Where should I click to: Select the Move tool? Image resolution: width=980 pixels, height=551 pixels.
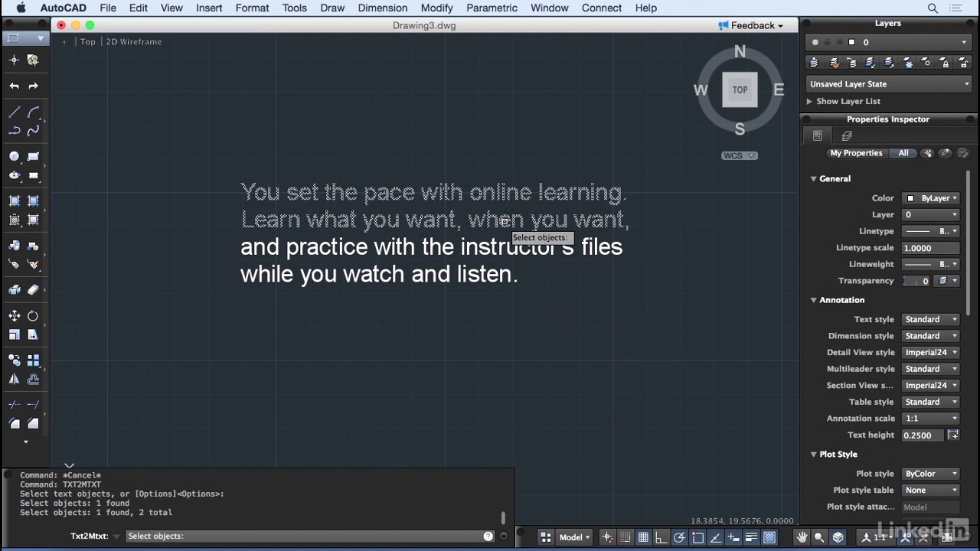click(14, 315)
